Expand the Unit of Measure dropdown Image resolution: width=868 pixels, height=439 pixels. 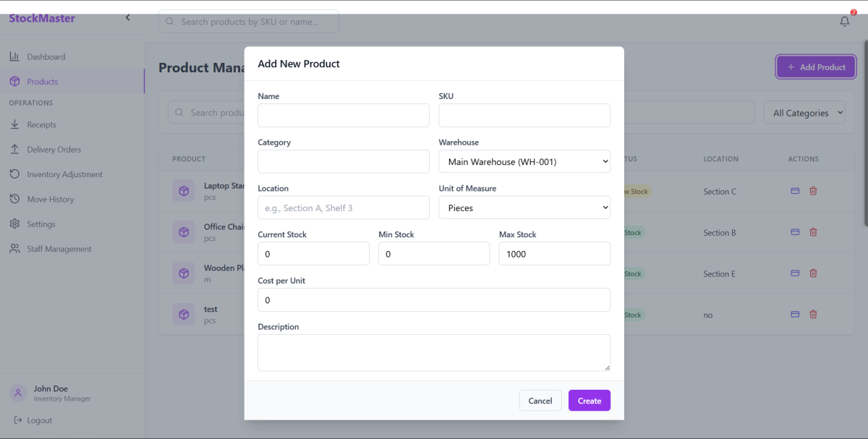[524, 208]
